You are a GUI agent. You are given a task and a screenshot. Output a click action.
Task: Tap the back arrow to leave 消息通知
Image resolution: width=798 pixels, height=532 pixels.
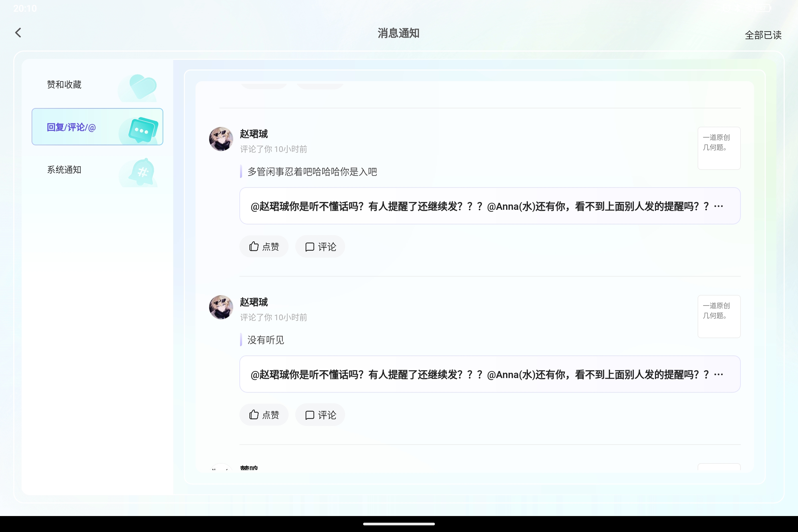coord(18,33)
